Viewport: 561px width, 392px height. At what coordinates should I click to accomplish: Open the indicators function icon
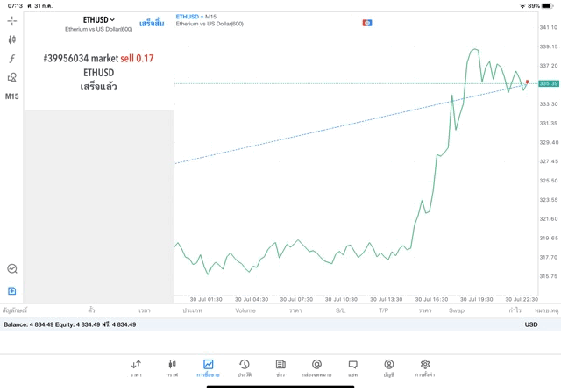(11, 58)
